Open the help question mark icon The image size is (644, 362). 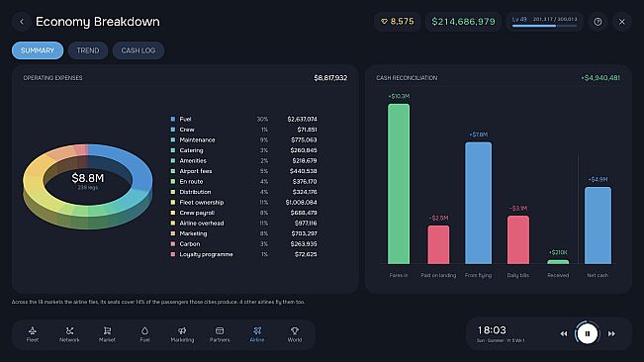coord(598,22)
